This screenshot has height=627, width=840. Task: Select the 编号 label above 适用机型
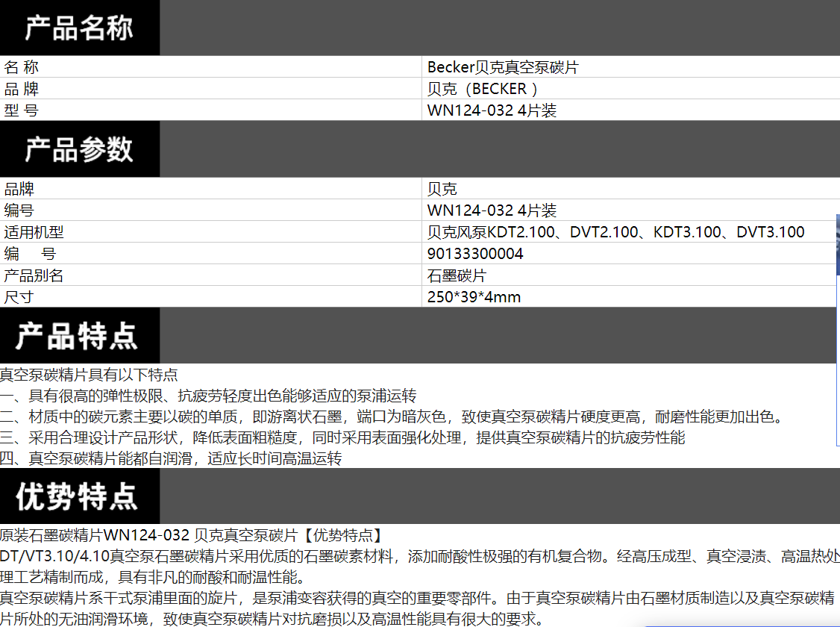(19, 210)
